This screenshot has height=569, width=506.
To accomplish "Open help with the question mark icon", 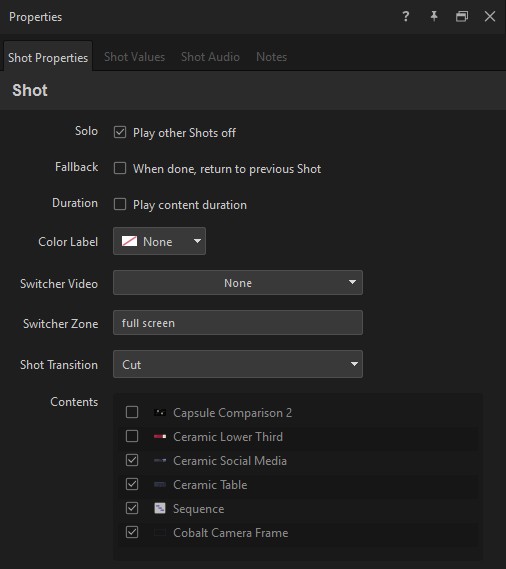I will click(x=405, y=16).
